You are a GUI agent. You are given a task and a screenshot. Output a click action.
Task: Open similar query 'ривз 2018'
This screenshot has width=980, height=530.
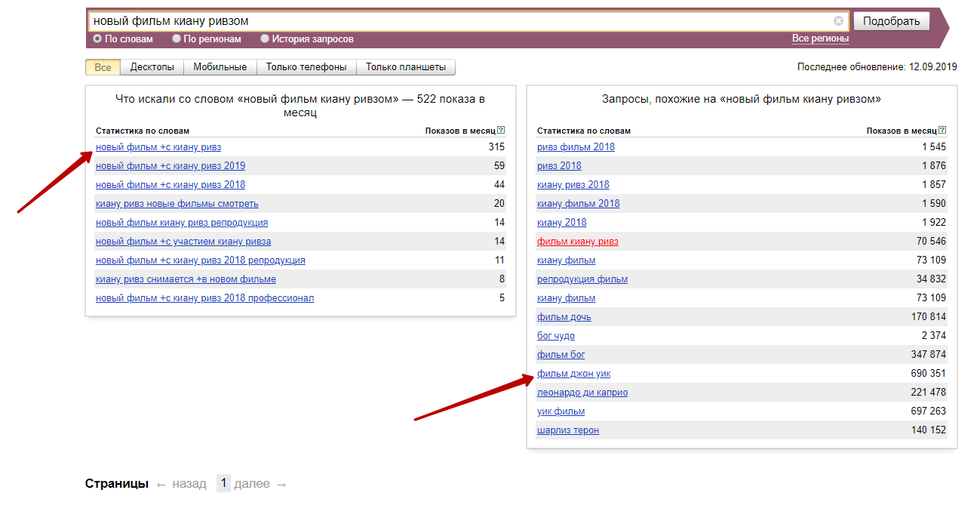coord(559,166)
